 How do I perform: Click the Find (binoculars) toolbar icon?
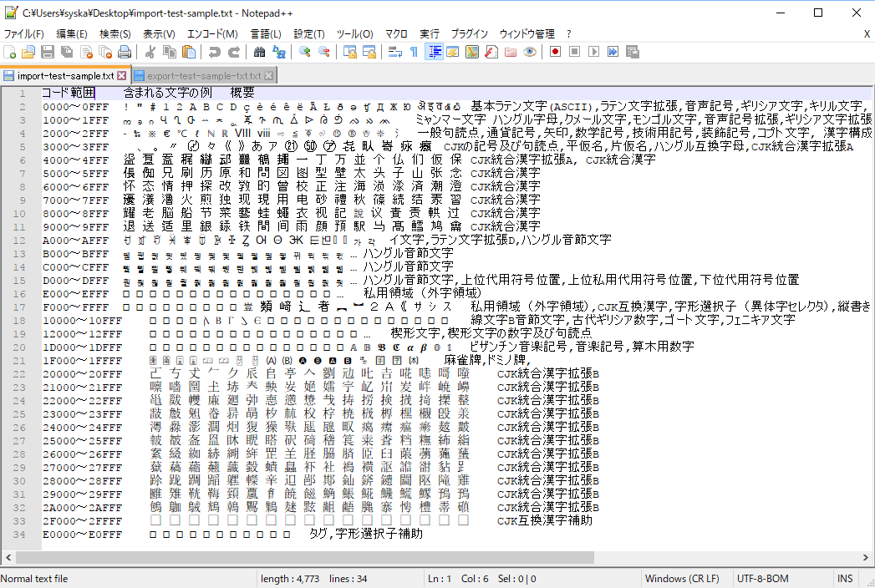click(259, 52)
